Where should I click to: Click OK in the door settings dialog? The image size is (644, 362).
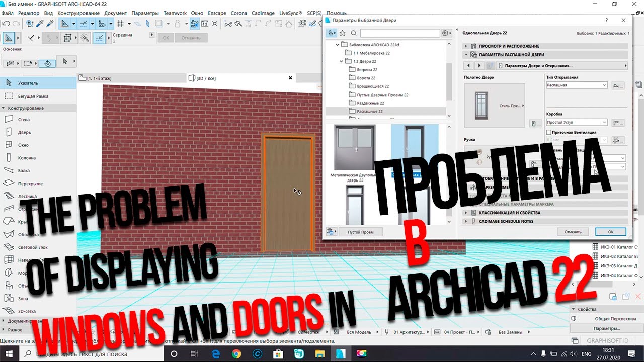pyautogui.click(x=610, y=232)
